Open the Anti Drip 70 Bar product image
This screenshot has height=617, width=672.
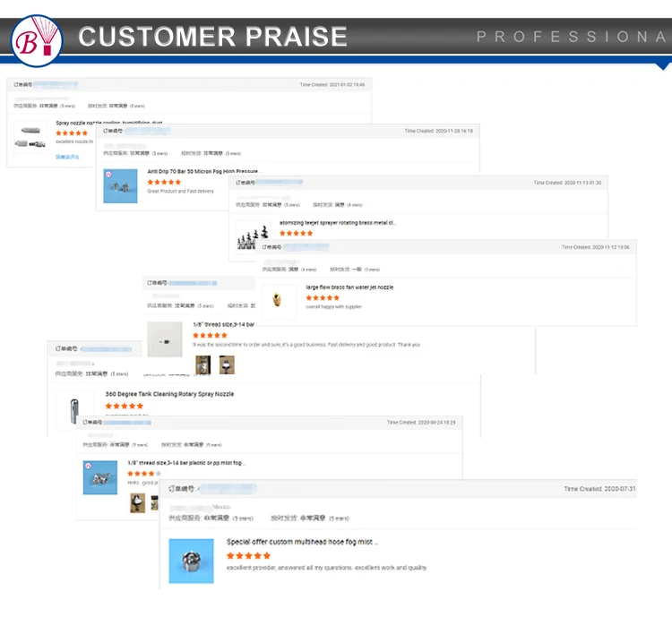coord(120,186)
